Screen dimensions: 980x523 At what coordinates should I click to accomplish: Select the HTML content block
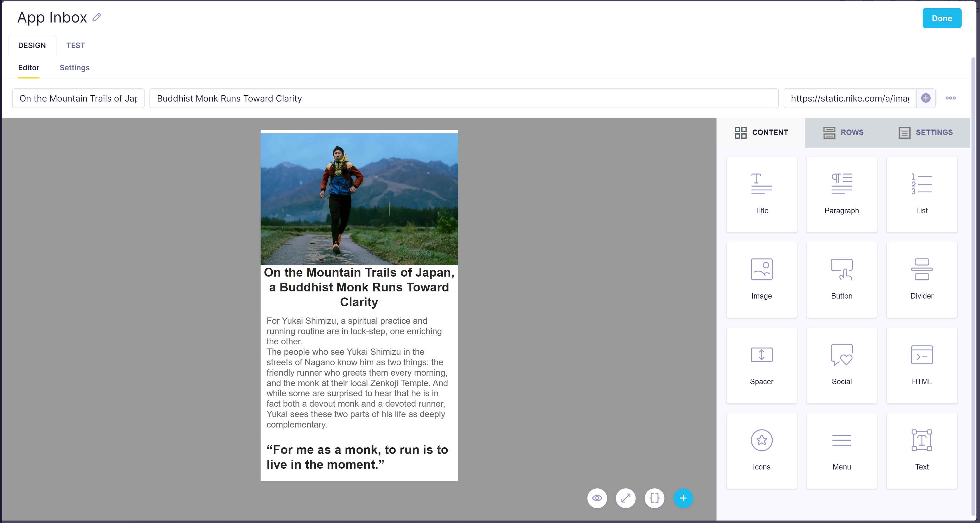click(921, 365)
